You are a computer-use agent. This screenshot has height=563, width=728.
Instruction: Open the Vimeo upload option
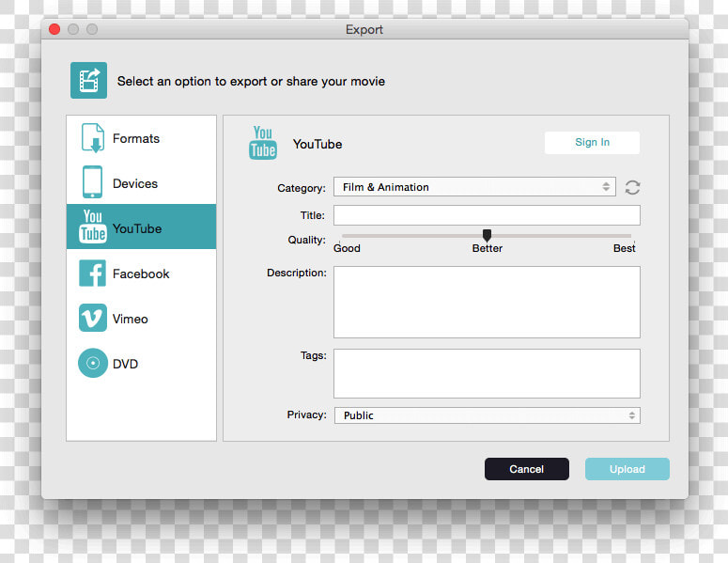(141, 319)
